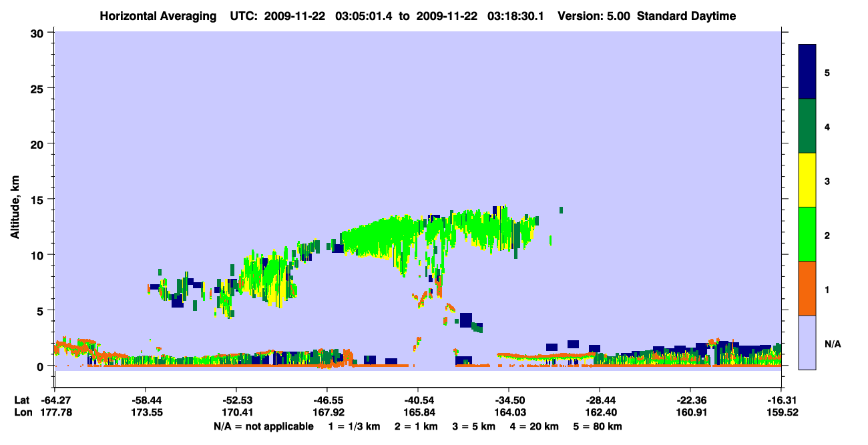Click the altitude axis tick '30'

coord(39,32)
